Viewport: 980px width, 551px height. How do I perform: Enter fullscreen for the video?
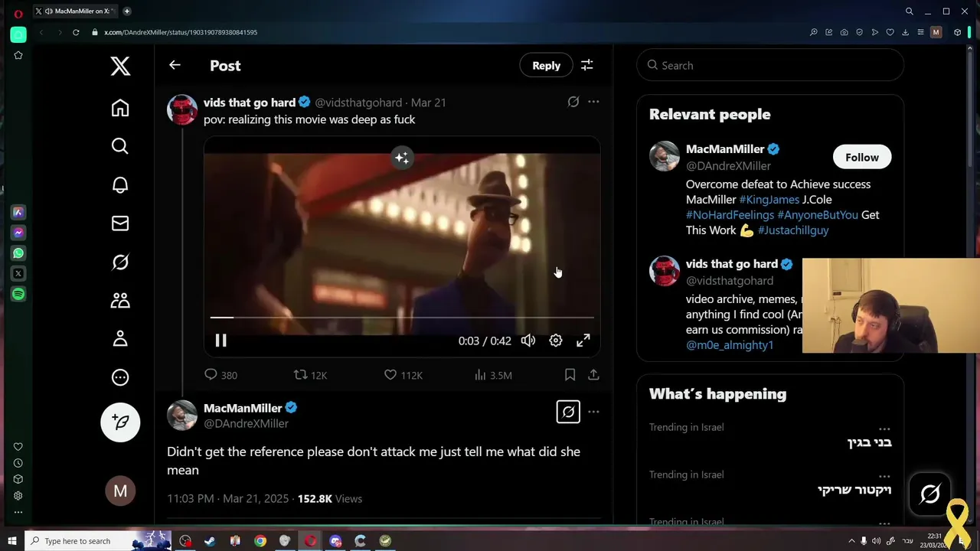click(583, 341)
